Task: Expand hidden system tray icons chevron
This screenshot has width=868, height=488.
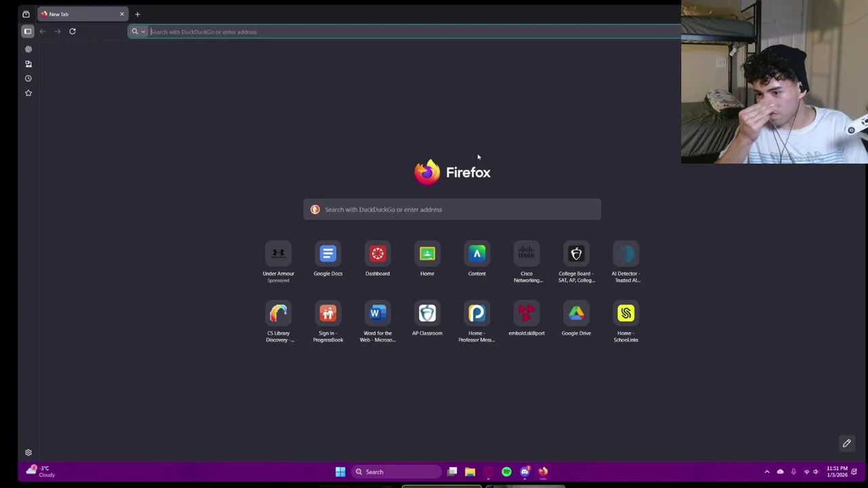Action: 767,472
